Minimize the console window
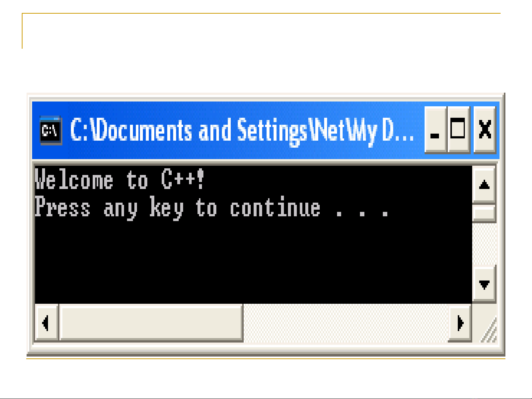 coord(436,130)
